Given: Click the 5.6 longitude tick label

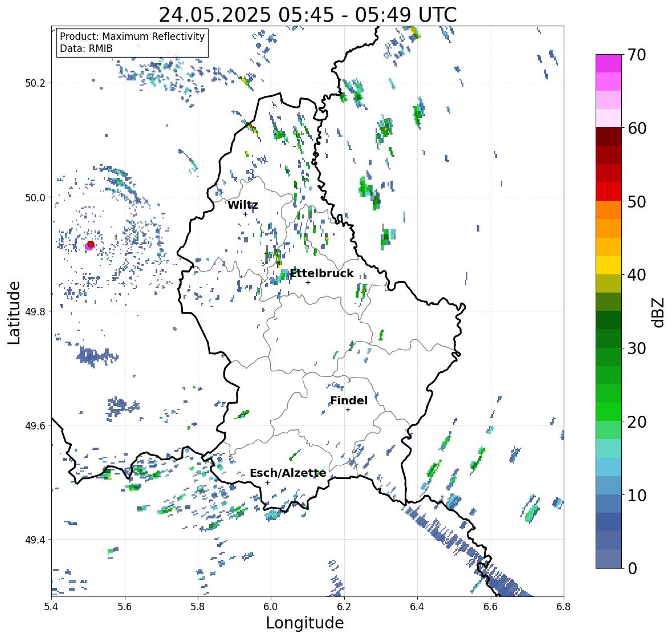Looking at the screenshot, I should [x=125, y=607].
